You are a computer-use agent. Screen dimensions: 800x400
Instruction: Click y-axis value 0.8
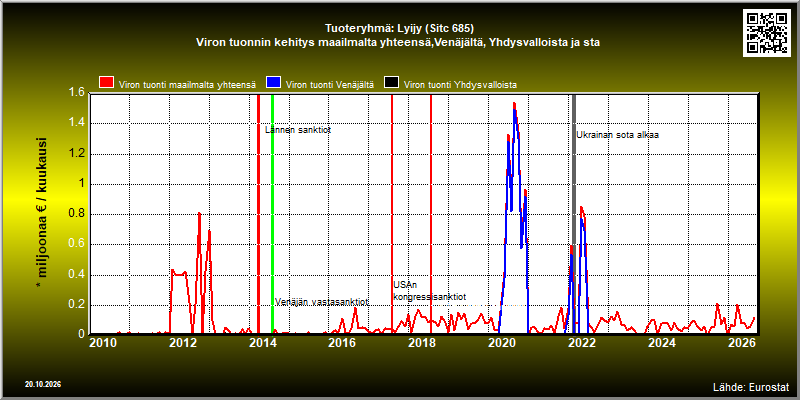pos(77,214)
